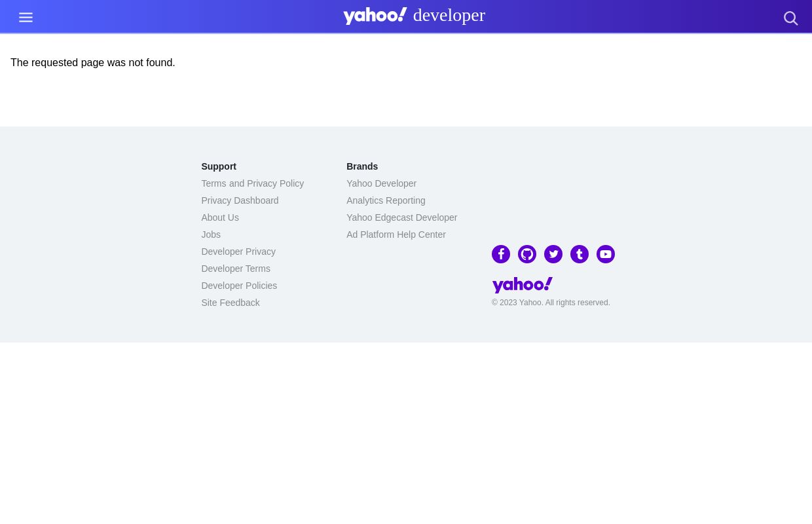Open the YouTube social icon

click(x=606, y=254)
